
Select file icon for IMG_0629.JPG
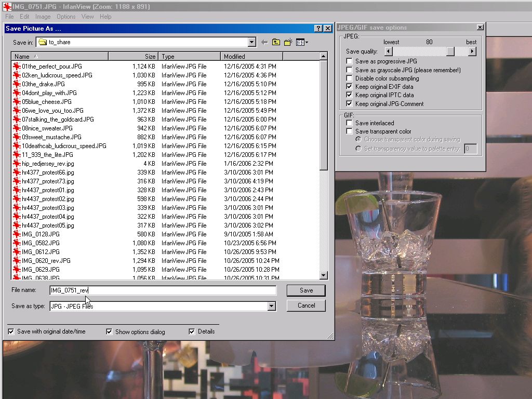17,270
